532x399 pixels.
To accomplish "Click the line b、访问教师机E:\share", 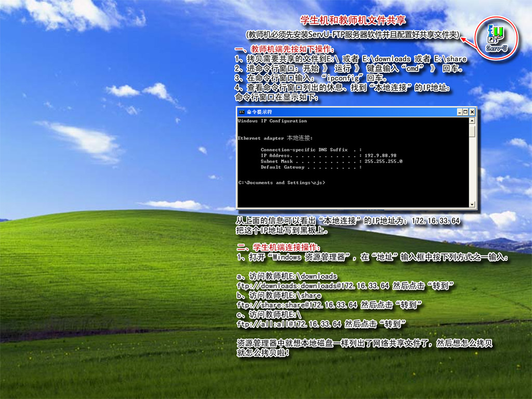I will tap(279, 295).
